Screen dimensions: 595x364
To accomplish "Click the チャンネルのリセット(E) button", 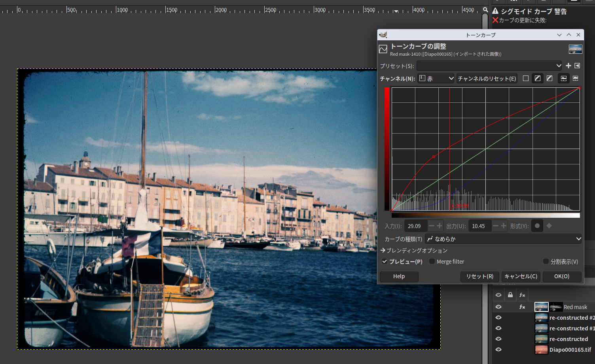I will pos(487,78).
